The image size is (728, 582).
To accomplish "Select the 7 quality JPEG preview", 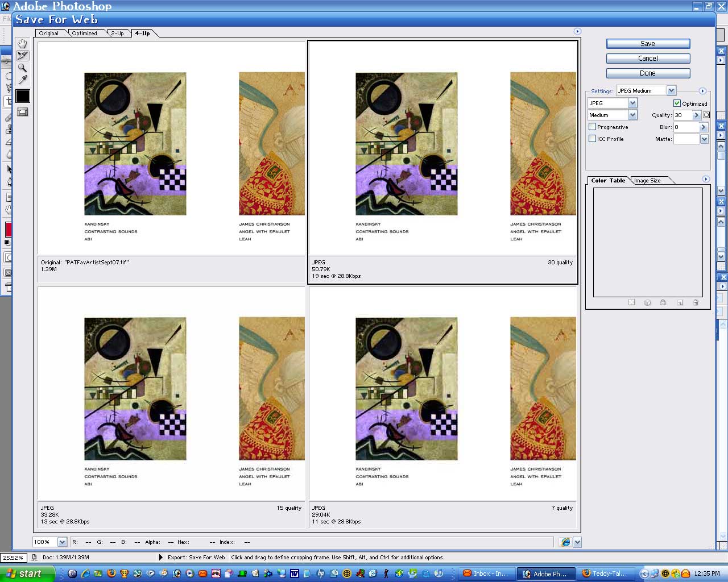I will [442, 393].
